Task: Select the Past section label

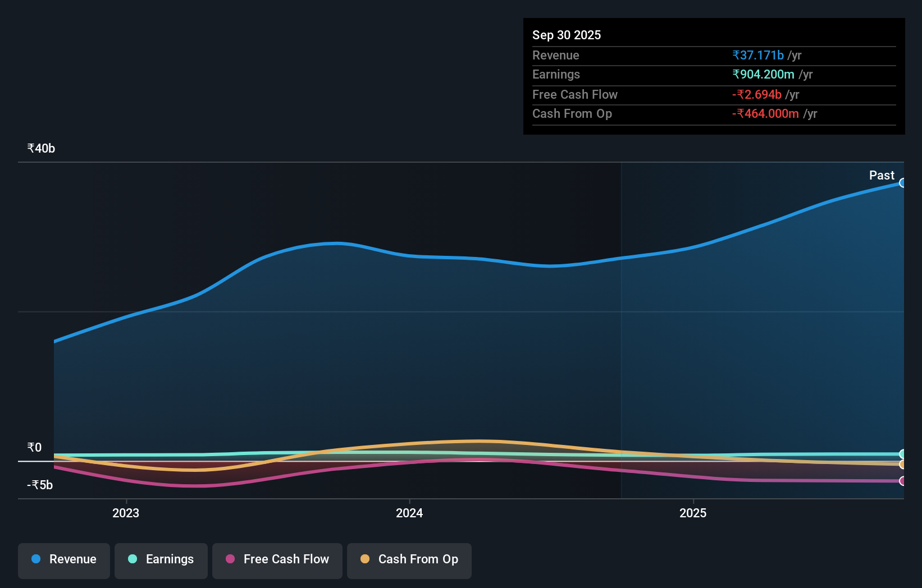Action: [x=881, y=175]
